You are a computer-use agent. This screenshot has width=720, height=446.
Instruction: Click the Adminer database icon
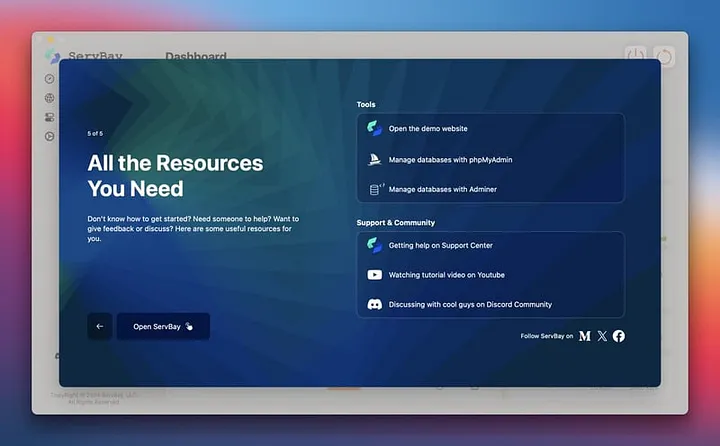click(x=375, y=189)
